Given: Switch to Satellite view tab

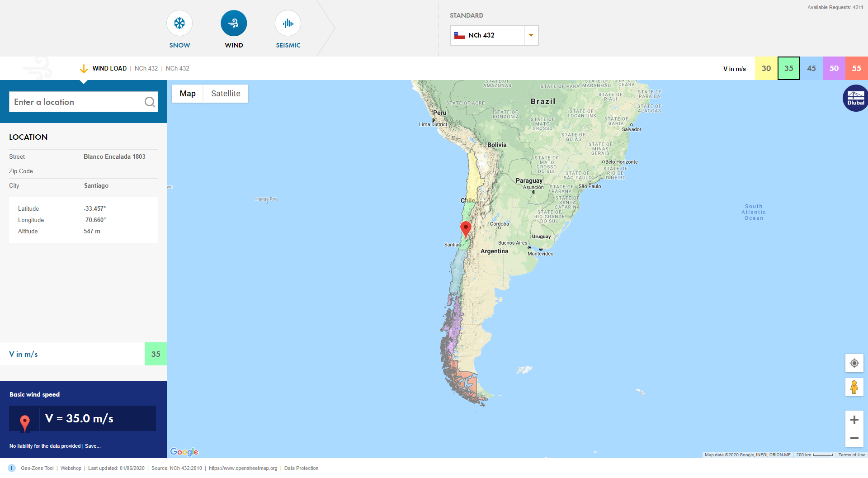Looking at the screenshot, I should 226,94.
